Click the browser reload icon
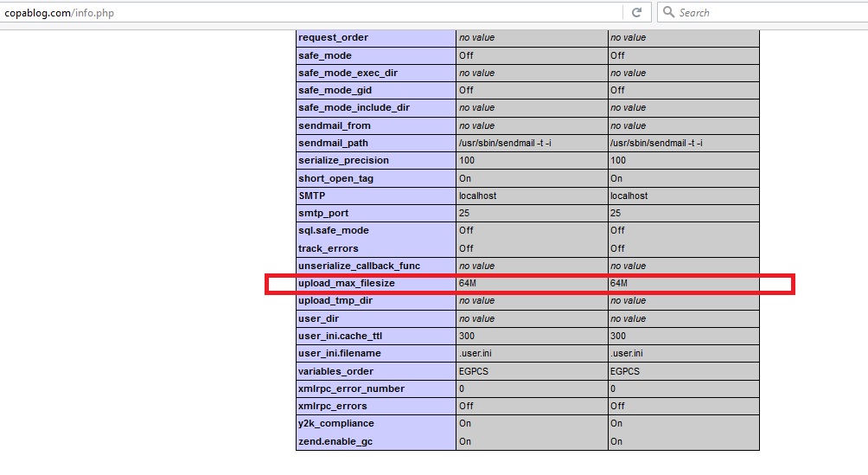The image size is (868, 475). click(636, 12)
